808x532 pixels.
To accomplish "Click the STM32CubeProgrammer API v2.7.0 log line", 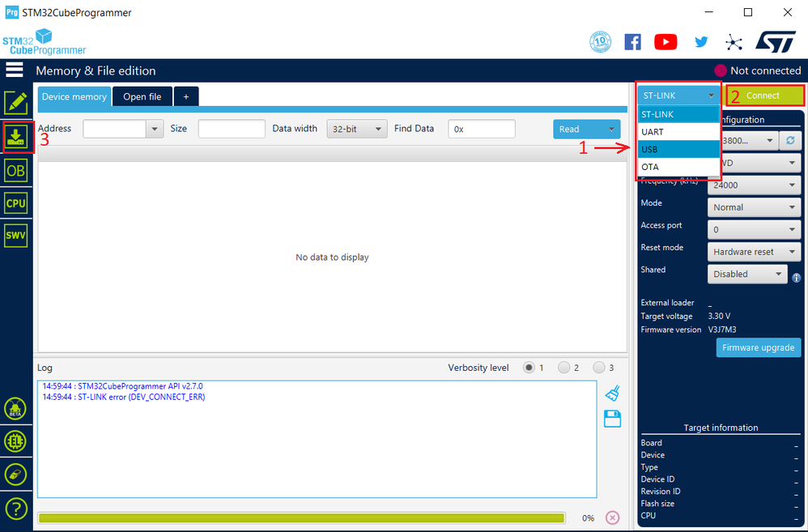I will point(122,386).
